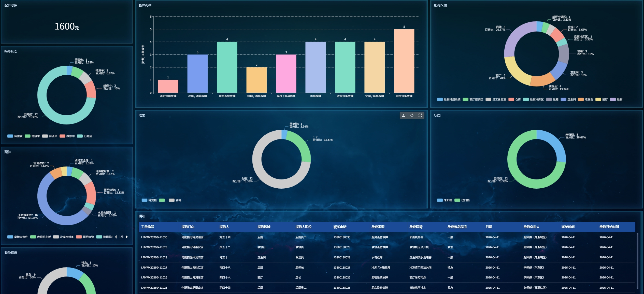Toggle 后厨冷库区 legend entry
The height and width of the screenshot is (294, 644).
[533, 100]
